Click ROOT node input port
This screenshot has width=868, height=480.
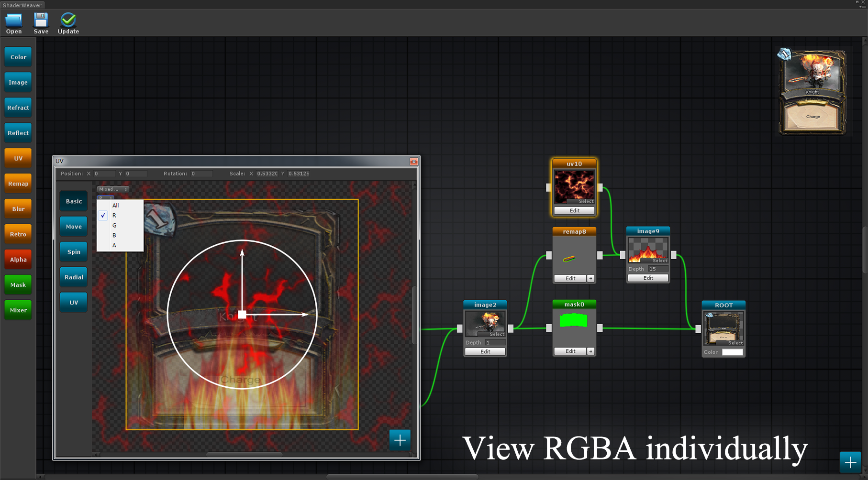tap(698, 329)
